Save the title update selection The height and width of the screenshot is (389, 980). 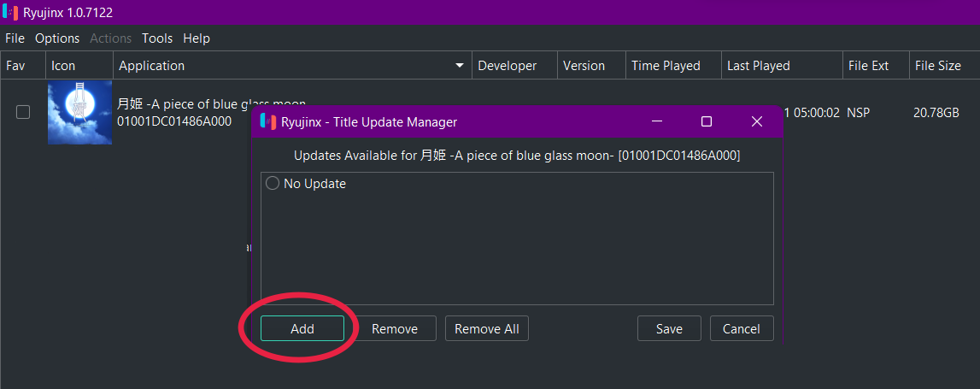point(669,329)
